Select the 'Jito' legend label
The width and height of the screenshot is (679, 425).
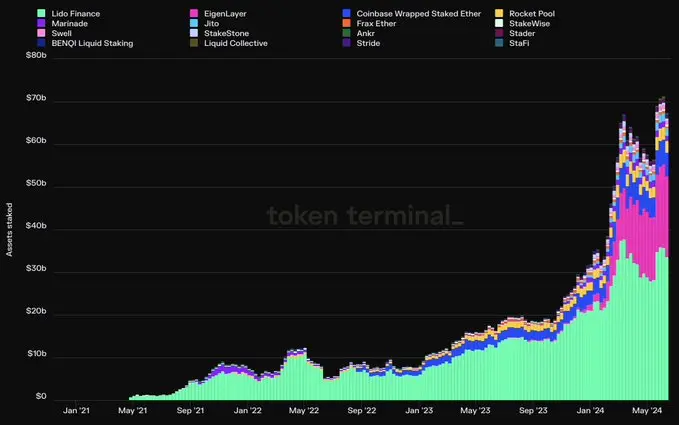(211, 23)
